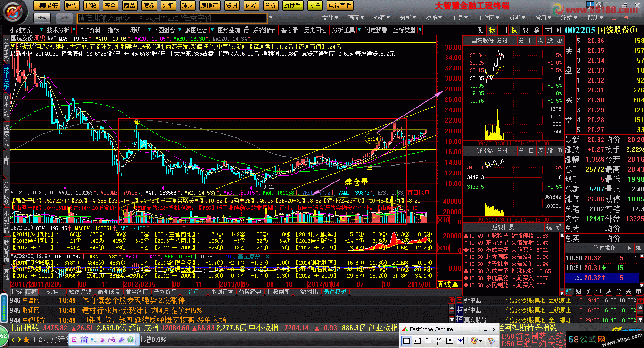Image resolution: width=644 pixels, height=348 pixels.
Task: Open the 工作区 menu
Action: [489, 18]
